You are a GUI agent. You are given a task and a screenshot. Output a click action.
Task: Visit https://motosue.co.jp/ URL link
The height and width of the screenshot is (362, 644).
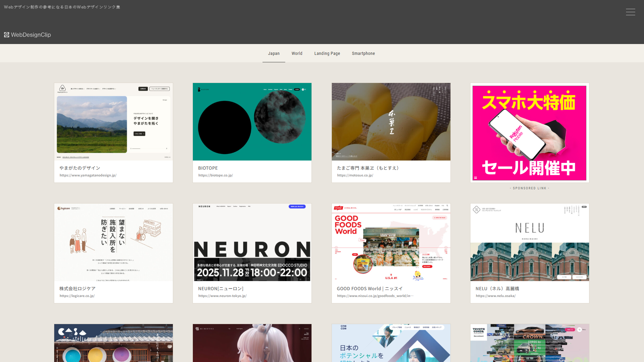(355, 175)
